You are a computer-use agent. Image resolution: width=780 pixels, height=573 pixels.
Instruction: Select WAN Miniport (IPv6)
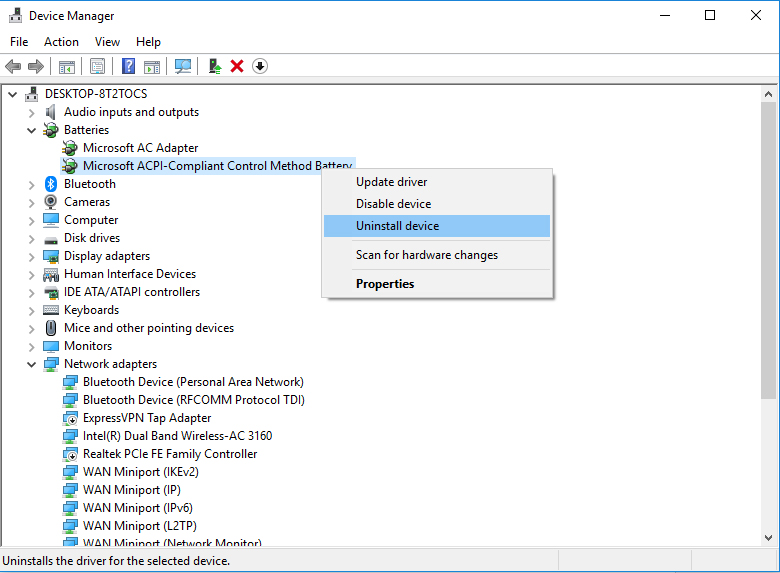[x=137, y=508]
